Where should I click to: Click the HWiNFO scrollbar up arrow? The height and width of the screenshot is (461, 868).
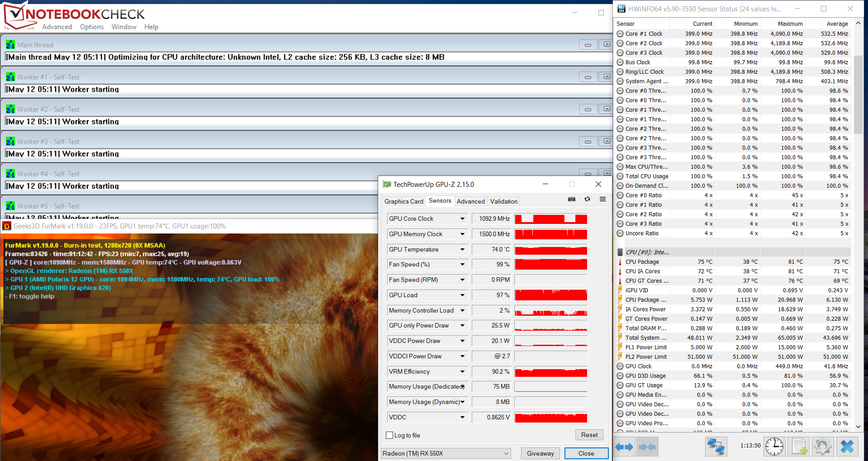point(858,23)
